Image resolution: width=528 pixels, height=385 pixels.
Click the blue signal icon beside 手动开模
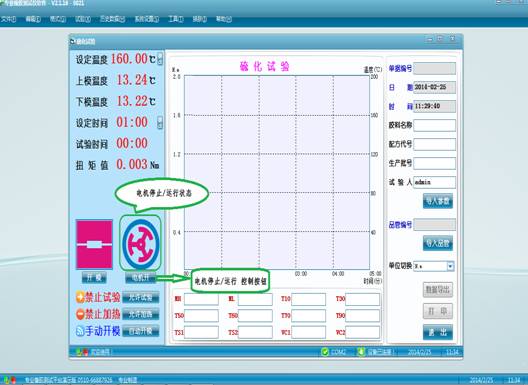pyautogui.click(x=80, y=331)
